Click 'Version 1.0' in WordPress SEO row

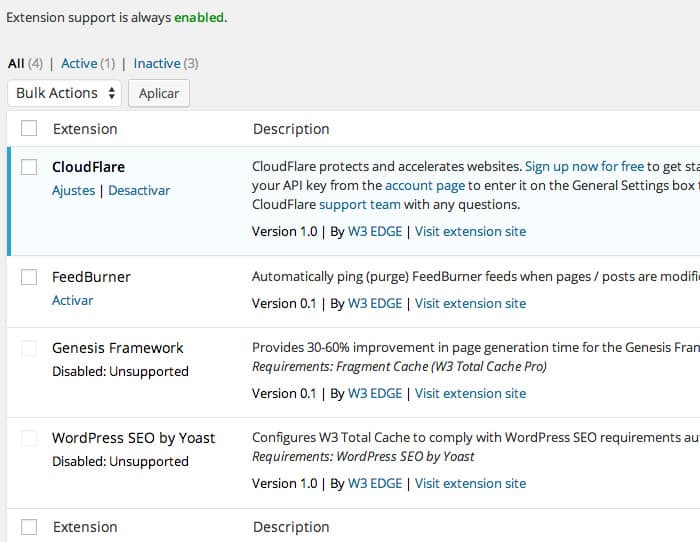(284, 484)
